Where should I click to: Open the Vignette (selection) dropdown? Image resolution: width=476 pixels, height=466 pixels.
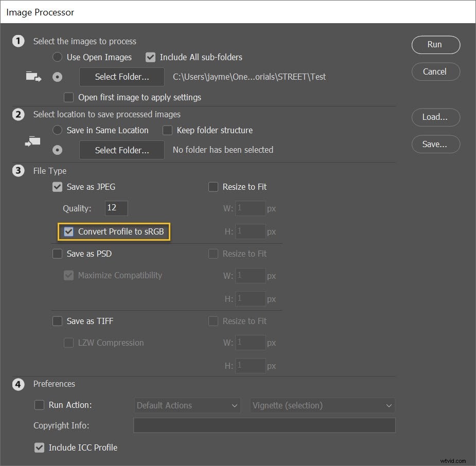coord(322,405)
